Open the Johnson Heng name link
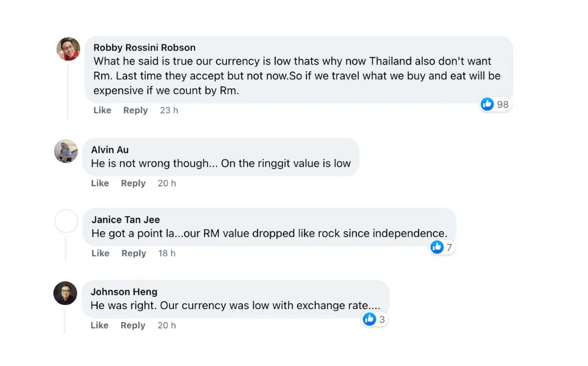Screen dimensions: 588x366 click(124, 292)
